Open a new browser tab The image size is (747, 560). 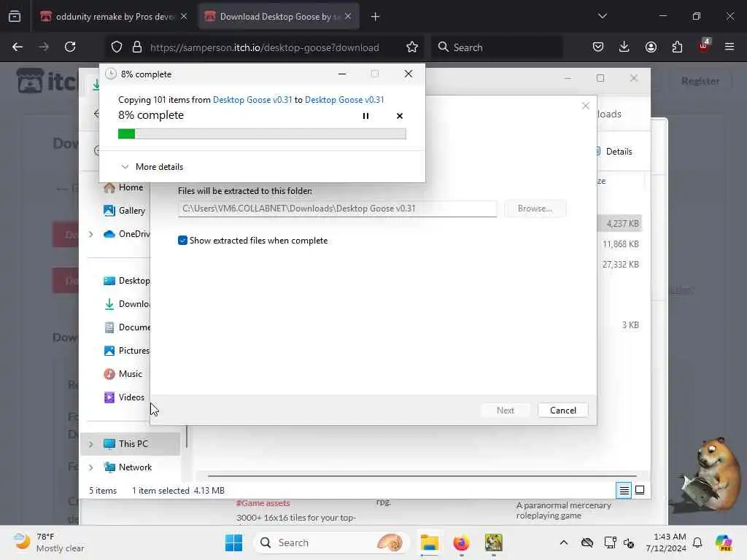click(376, 17)
